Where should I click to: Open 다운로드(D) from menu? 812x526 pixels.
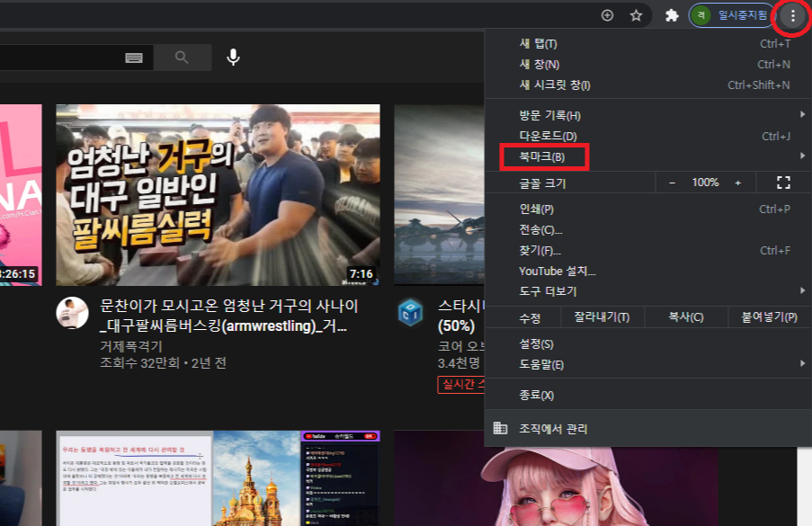[648, 136]
